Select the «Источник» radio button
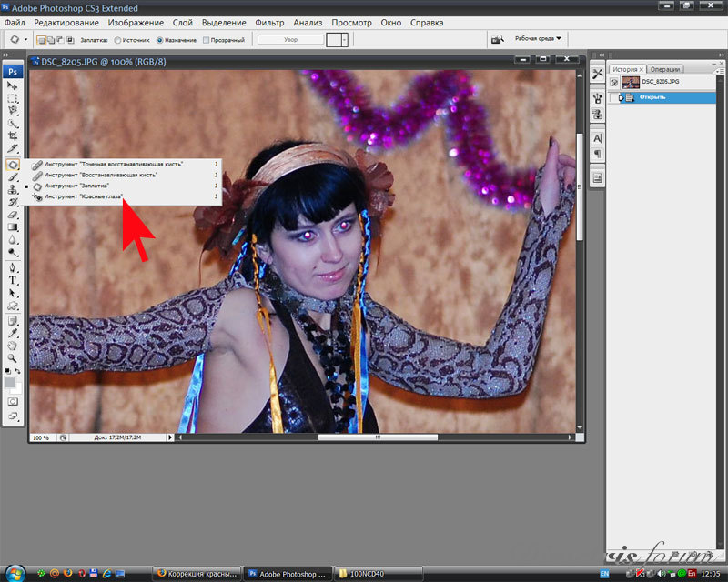The height and width of the screenshot is (582, 728). coord(118,40)
